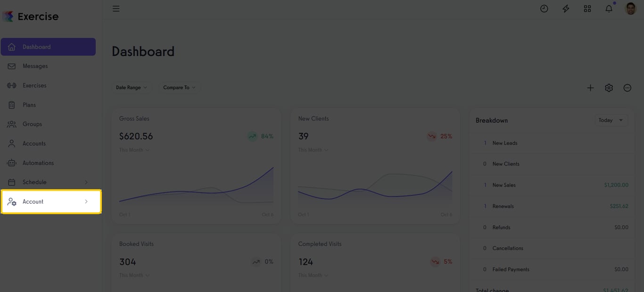The image size is (644, 292).
Task: Open the Compare To dropdown
Action: (180, 87)
